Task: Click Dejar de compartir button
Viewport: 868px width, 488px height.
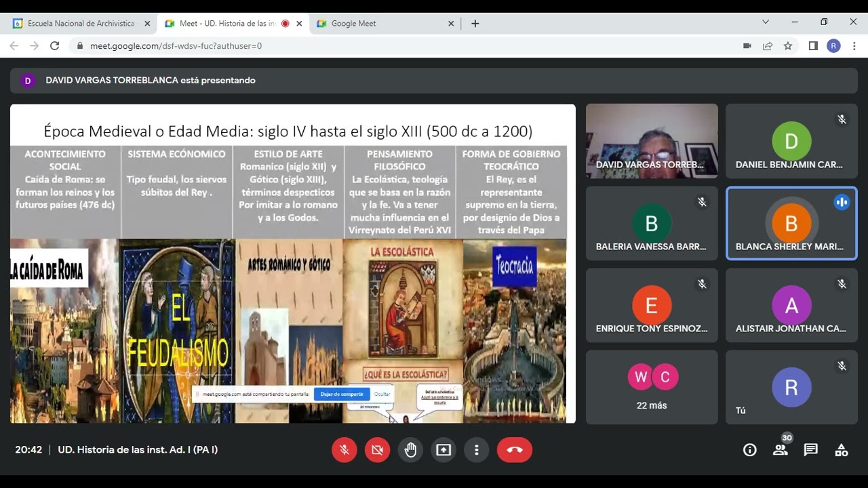Action: (x=342, y=394)
